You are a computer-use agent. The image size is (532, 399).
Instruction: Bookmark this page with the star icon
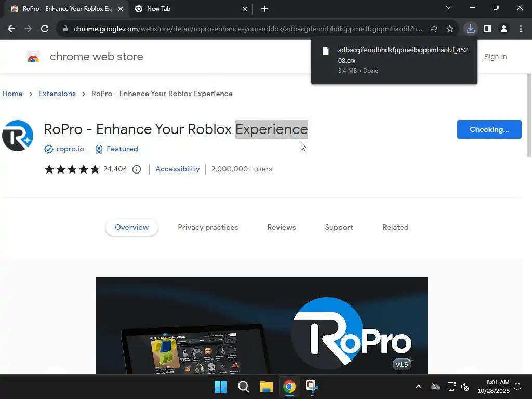(x=450, y=29)
